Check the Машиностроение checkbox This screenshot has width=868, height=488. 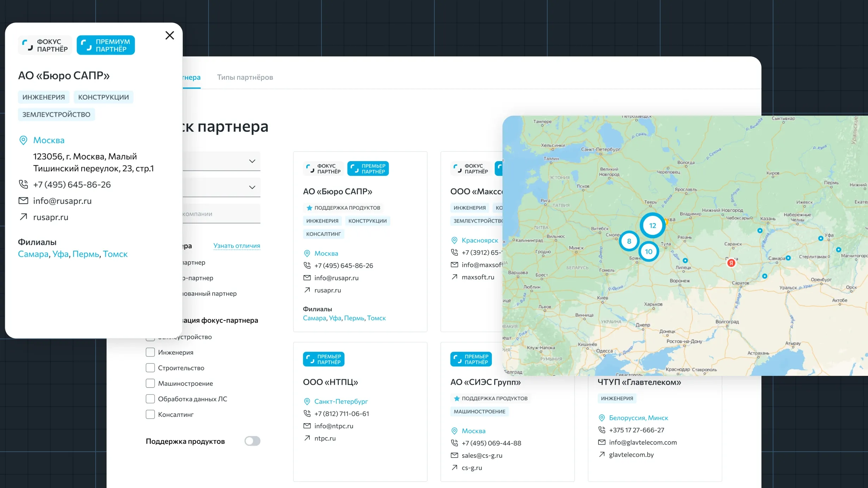[150, 383]
